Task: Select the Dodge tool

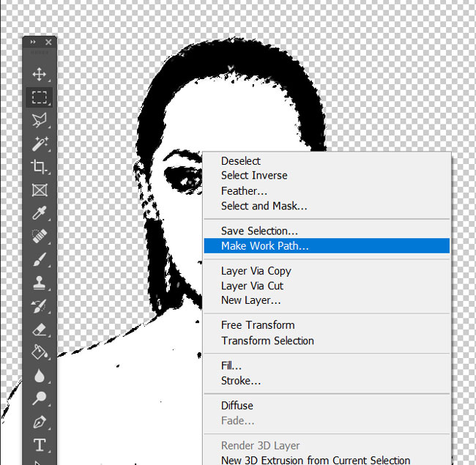Action: pos(39,398)
